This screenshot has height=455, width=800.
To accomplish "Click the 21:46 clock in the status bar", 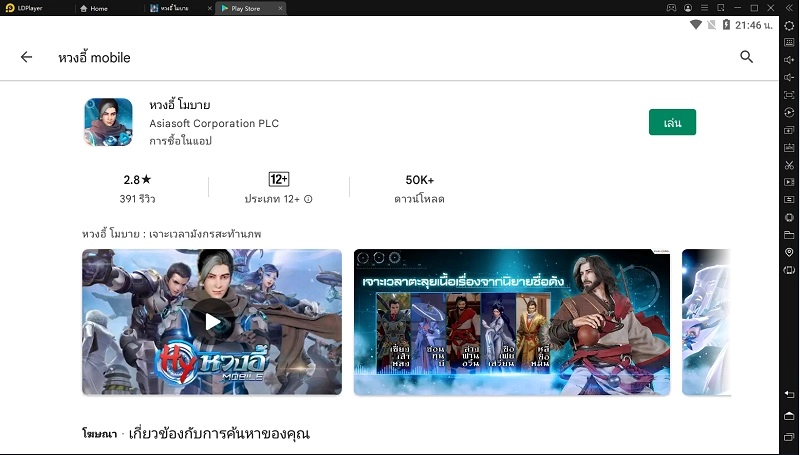I will (754, 25).
